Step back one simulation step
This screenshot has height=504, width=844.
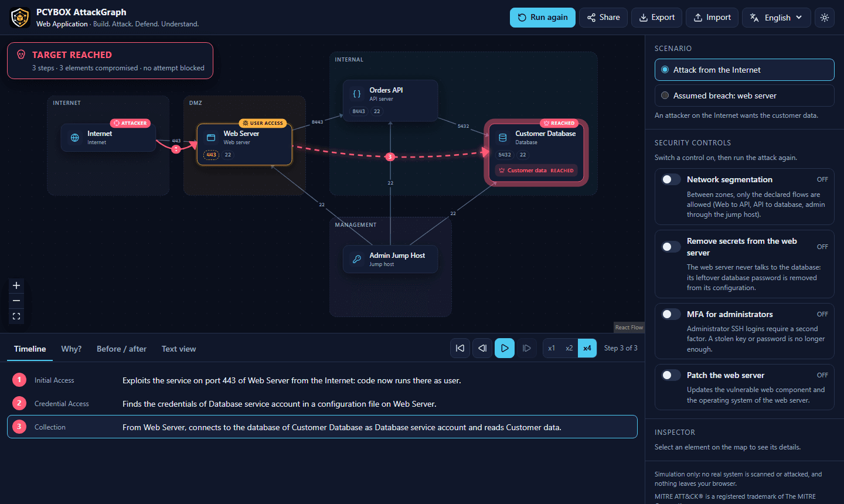tap(482, 348)
